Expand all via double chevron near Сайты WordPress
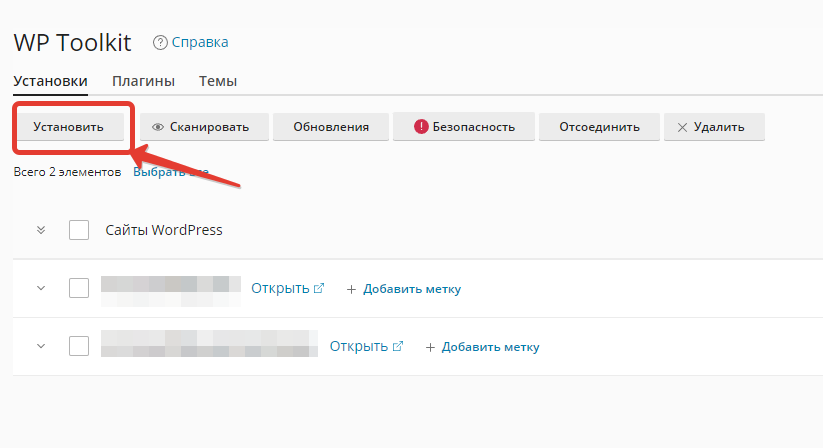The image size is (823, 448). click(x=41, y=230)
